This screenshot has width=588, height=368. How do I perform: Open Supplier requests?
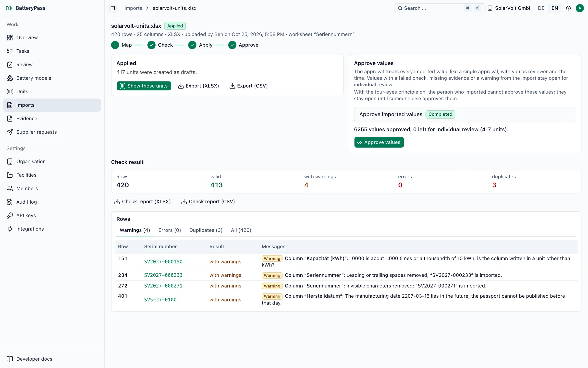(x=52, y=132)
